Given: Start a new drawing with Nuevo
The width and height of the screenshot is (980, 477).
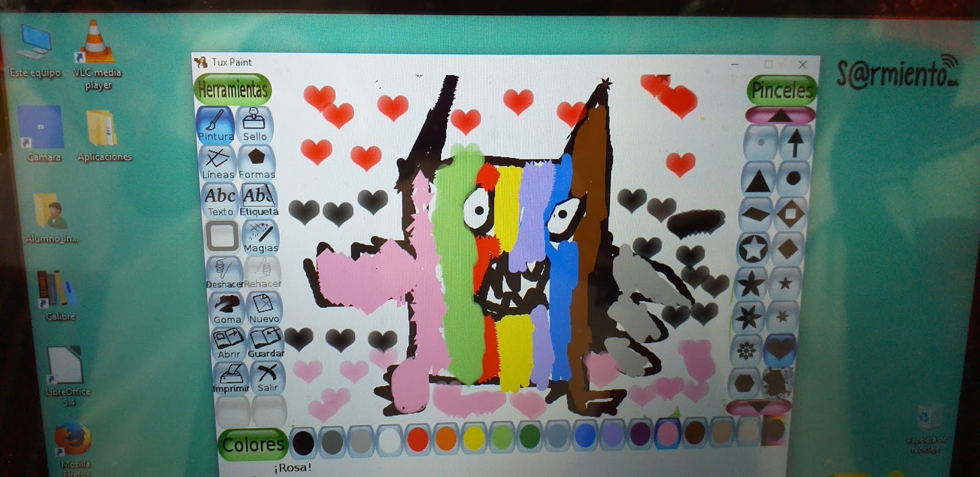Looking at the screenshot, I should (264, 308).
